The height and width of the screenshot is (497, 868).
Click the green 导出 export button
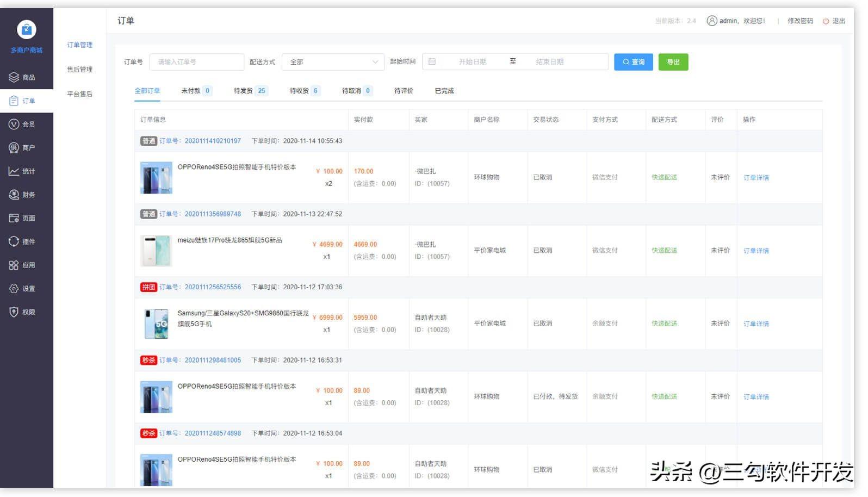673,62
